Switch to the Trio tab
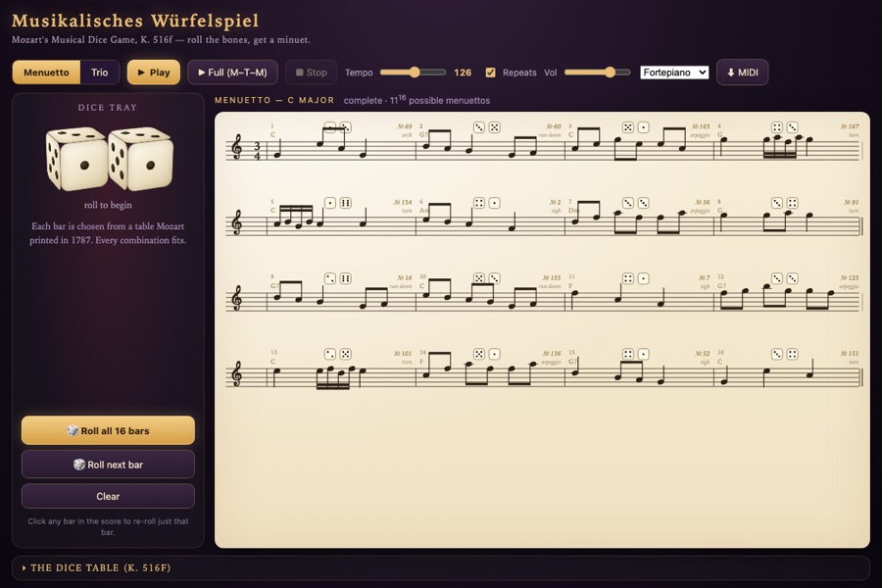 click(x=100, y=72)
